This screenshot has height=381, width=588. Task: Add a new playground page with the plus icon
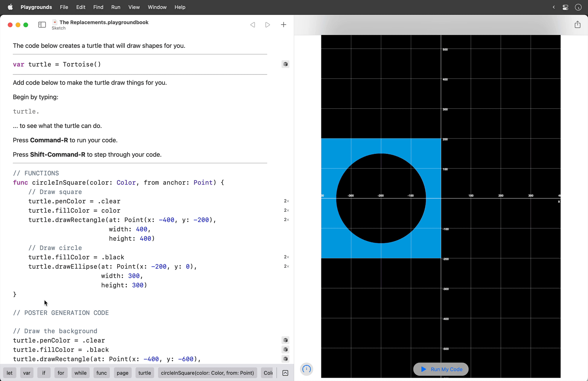click(x=284, y=25)
